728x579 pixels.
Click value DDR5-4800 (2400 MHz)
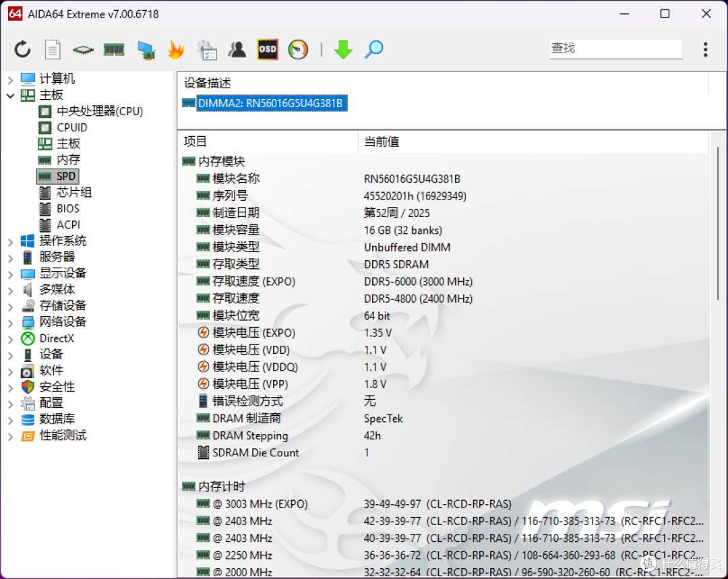(418, 299)
